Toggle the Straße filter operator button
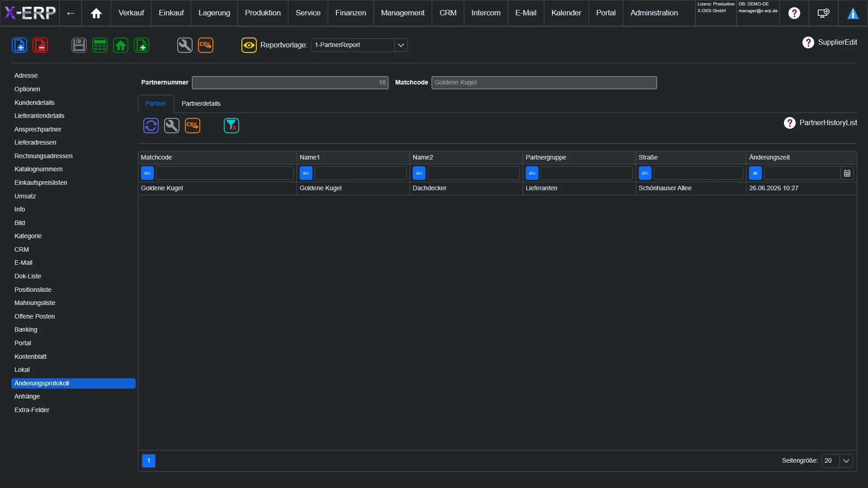Viewport: 868px width, 488px height. (645, 173)
